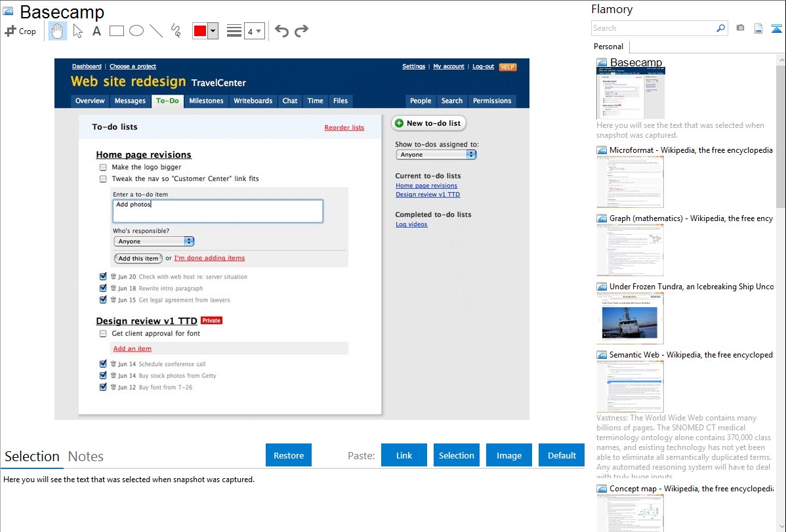Image resolution: width=786 pixels, height=532 pixels.
Task: Open the Milestones tab in Basecamp
Action: tap(206, 101)
